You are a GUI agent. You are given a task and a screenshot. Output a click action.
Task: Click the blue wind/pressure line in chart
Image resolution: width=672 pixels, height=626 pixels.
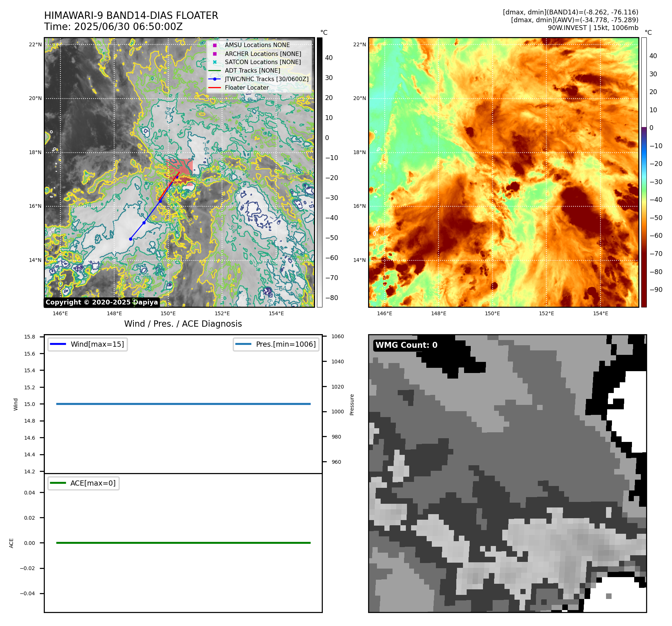[183, 404]
